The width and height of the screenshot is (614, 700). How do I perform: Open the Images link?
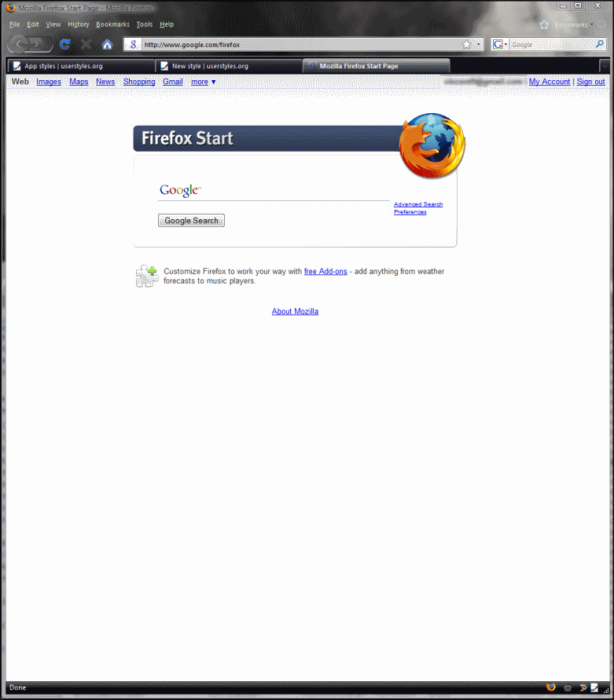(x=49, y=82)
